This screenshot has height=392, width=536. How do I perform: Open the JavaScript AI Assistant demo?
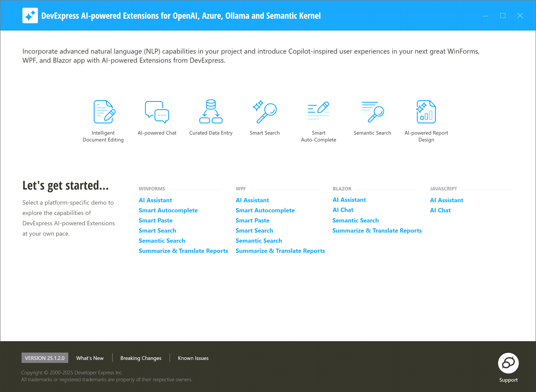click(447, 200)
